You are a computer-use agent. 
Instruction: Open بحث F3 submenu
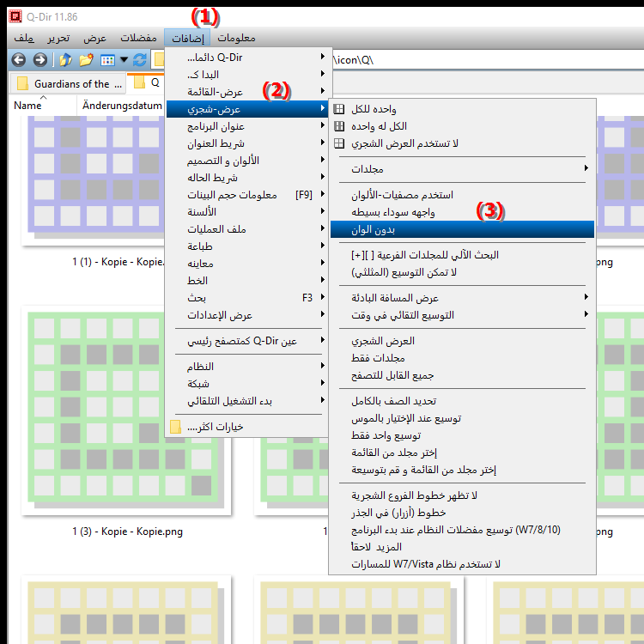(247, 298)
